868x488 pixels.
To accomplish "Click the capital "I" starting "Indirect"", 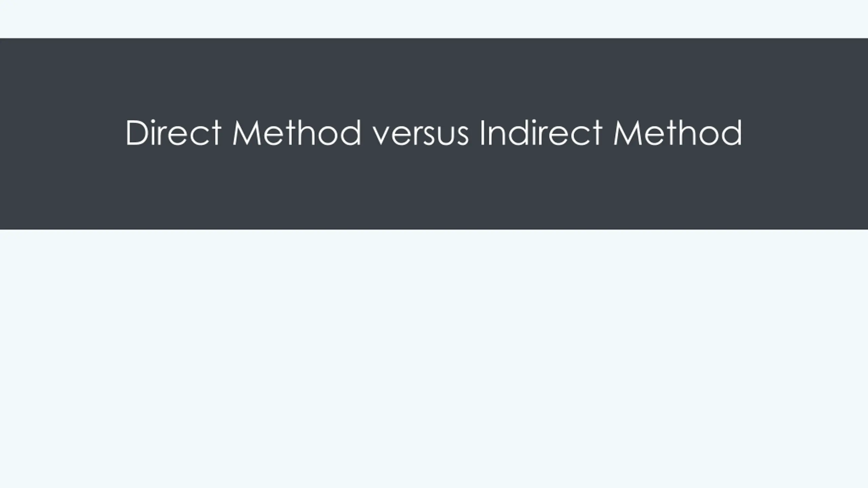I will pos(482,133).
